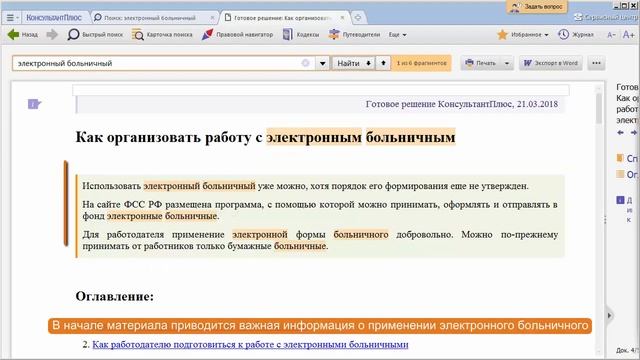Increase font size with A+ button
Image resolution: width=640 pixels, height=360 pixels.
pos(629,35)
